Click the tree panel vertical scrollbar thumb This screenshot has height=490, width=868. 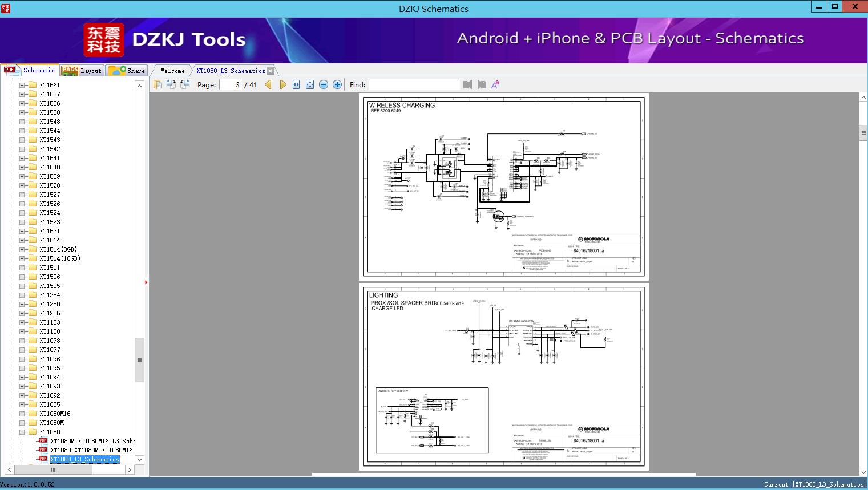tap(139, 360)
